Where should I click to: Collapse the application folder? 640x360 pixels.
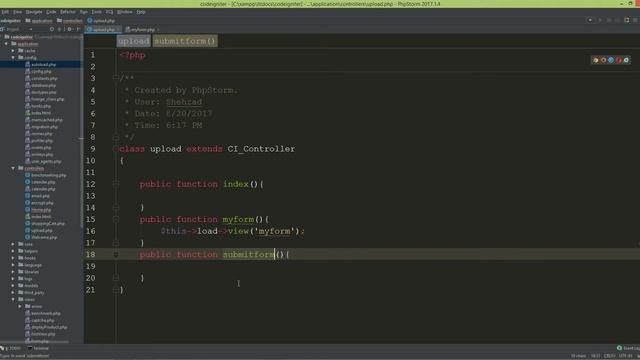[x=6, y=44]
